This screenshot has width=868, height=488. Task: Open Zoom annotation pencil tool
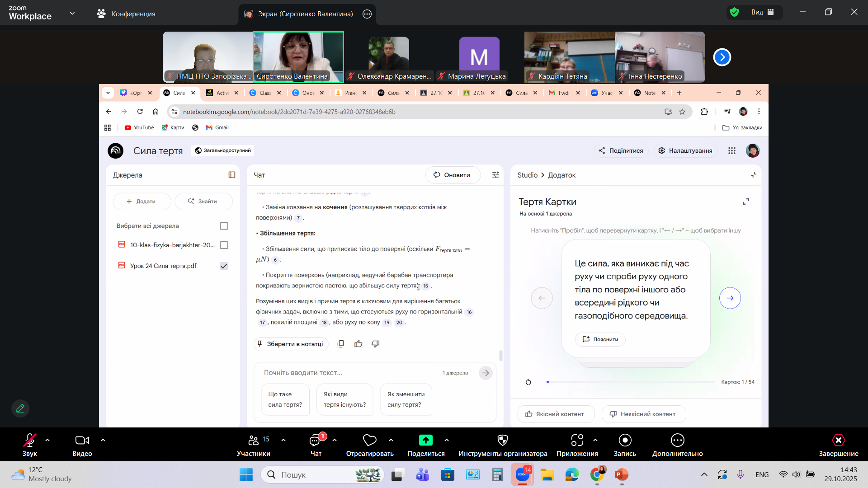(20, 408)
